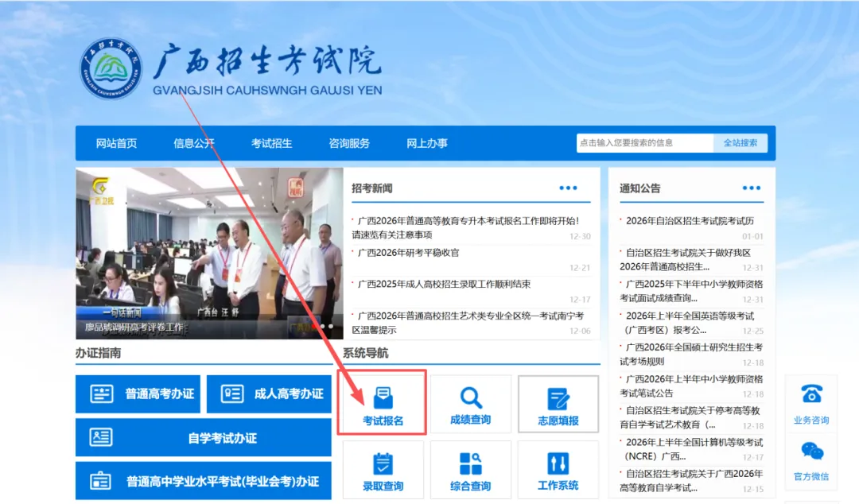Open the 信息公开 nav menu
Screen dimensions: 859x504
tap(194, 144)
